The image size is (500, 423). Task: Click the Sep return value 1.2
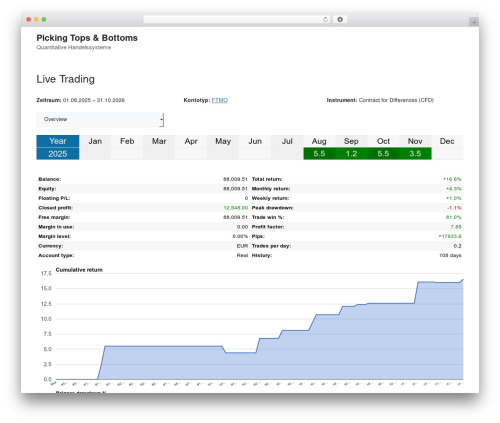point(351,154)
